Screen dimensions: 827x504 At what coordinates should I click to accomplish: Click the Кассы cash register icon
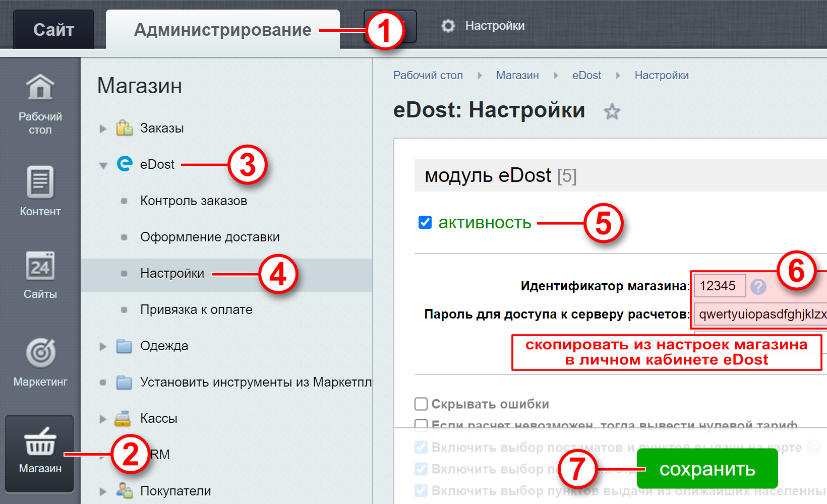click(123, 418)
